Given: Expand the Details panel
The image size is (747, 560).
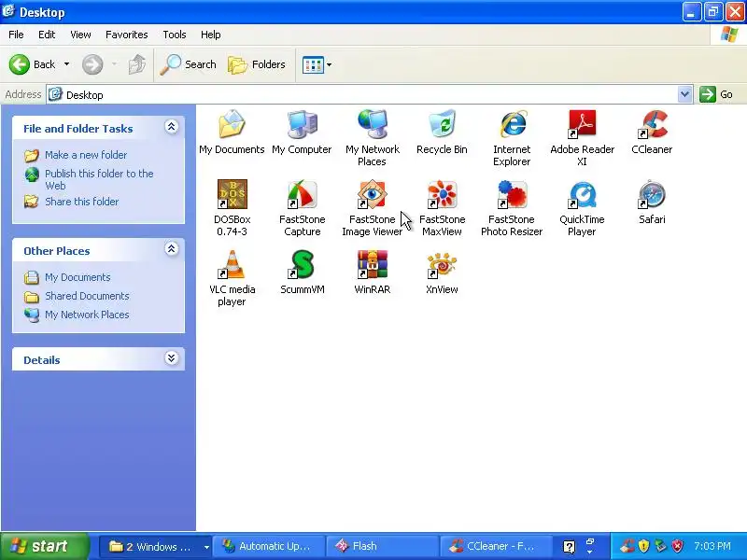Looking at the screenshot, I should coord(172,358).
